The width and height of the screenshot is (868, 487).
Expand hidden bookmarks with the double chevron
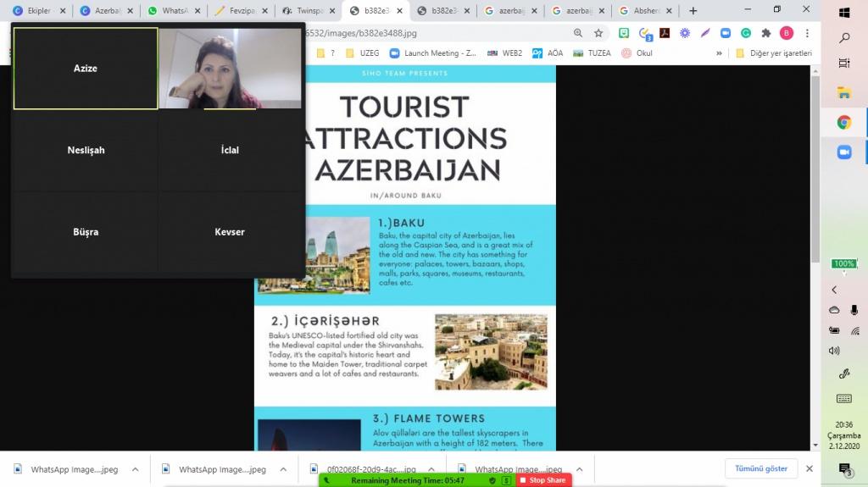[720, 53]
